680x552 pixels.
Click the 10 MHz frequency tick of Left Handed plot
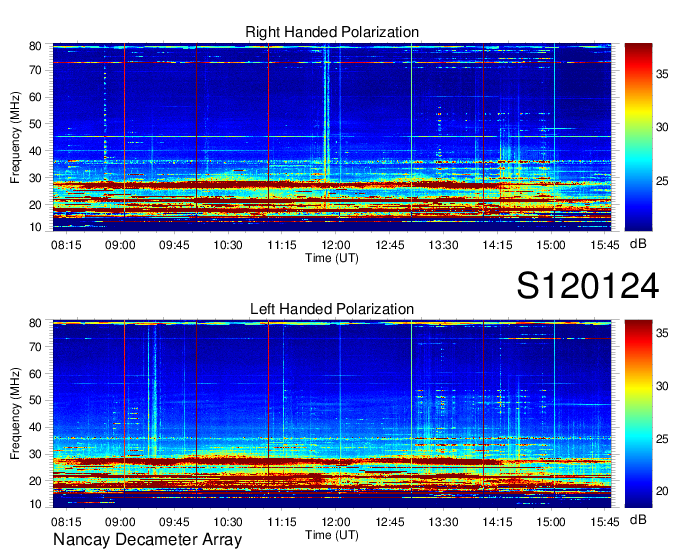(35, 504)
